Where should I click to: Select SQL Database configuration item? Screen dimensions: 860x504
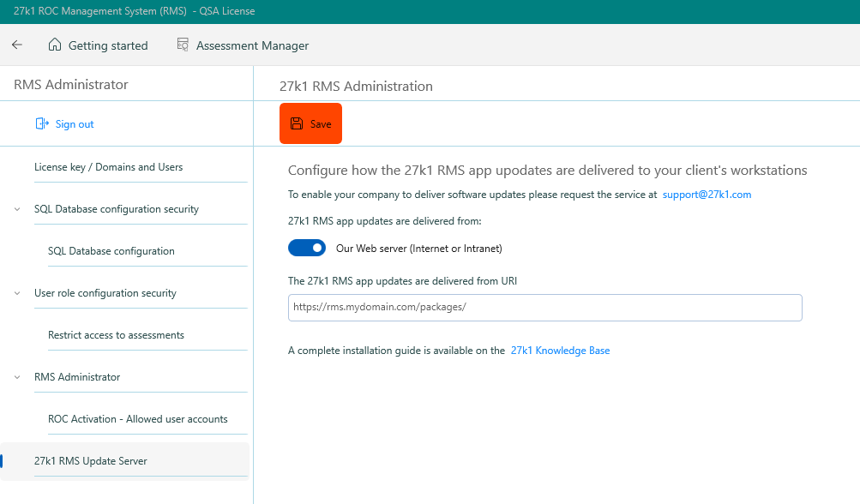coord(111,251)
